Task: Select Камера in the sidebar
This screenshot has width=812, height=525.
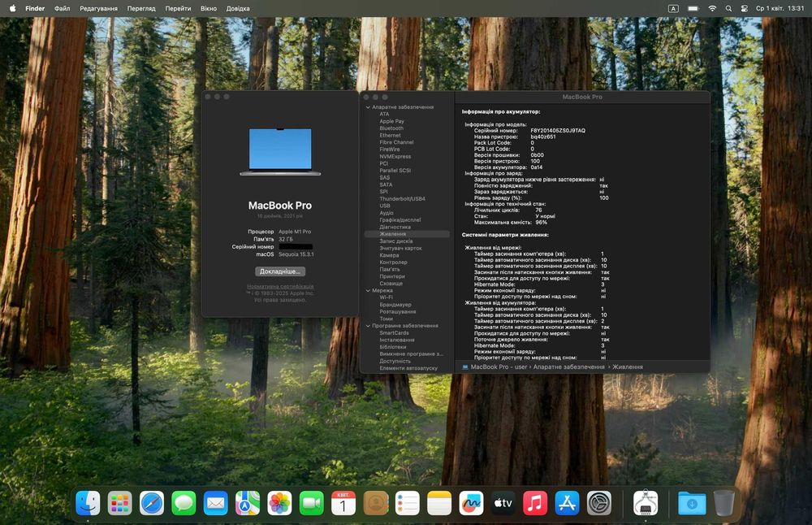Action: click(x=389, y=255)
